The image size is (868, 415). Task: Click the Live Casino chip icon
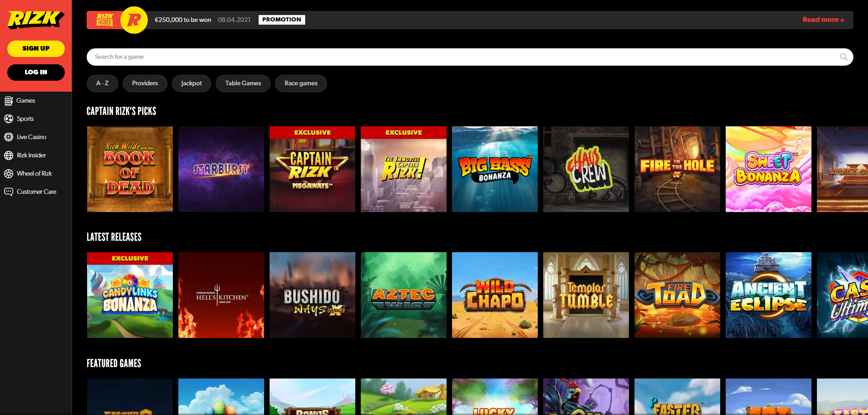point(9,137)
